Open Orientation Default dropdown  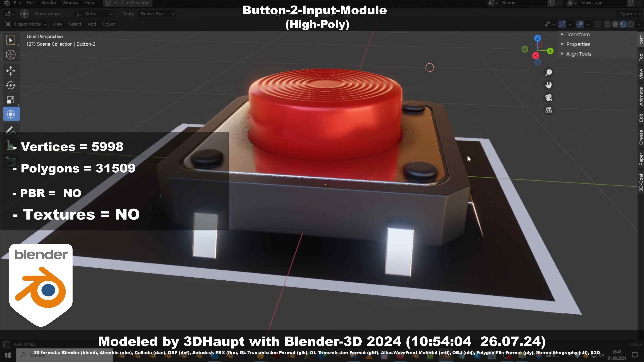tap(94, 14)
